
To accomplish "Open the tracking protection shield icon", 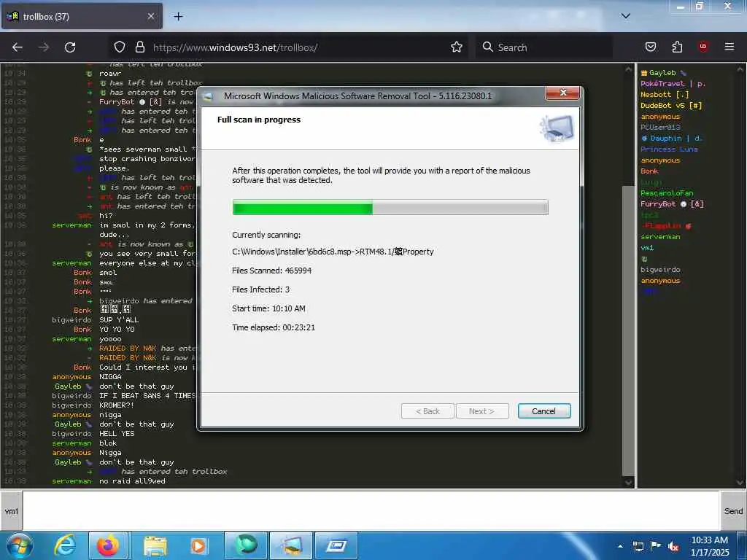I will (x=120, y=47).
